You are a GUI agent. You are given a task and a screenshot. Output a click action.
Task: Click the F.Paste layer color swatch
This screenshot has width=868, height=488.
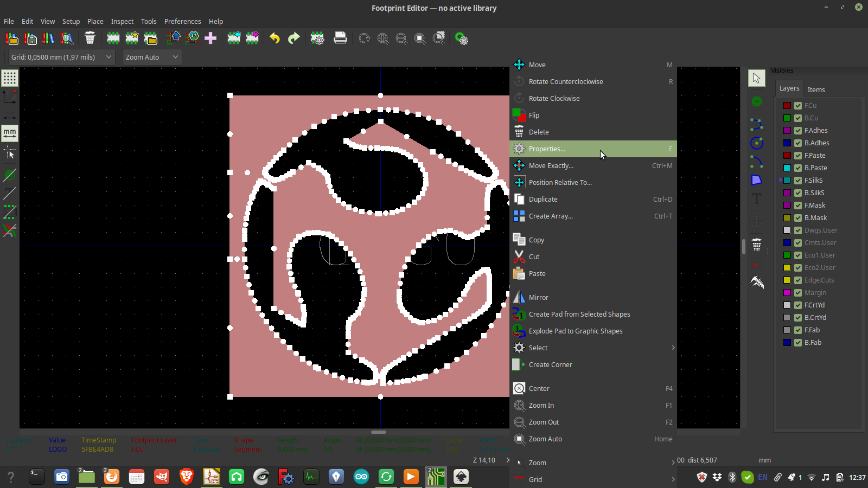pos(787,156)
